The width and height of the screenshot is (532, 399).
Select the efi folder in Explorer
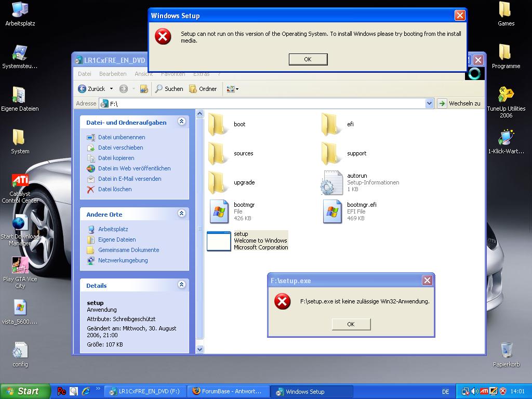tap(338, 124)
